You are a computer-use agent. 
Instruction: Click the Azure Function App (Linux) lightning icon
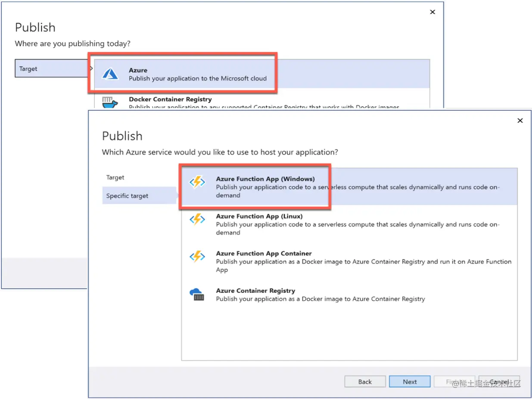pyautogui.click(x=197, y=219)
